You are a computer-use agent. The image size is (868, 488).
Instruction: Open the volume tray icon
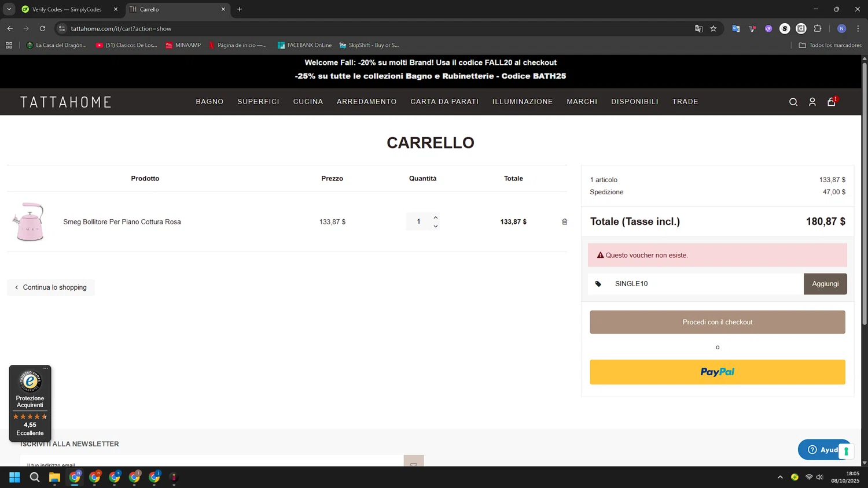tap(819, 477)
